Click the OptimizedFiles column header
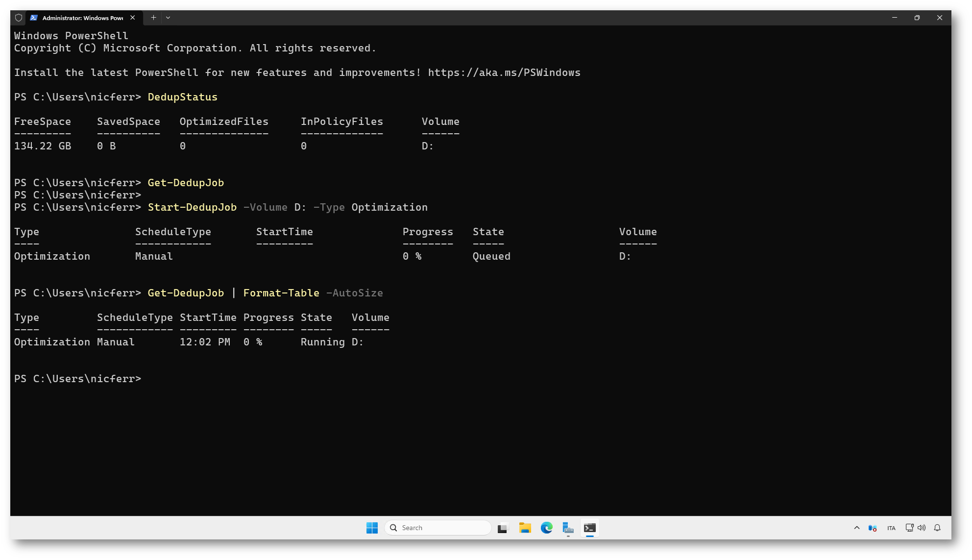This screenshot has height=560, width=972. pos(224,122)
